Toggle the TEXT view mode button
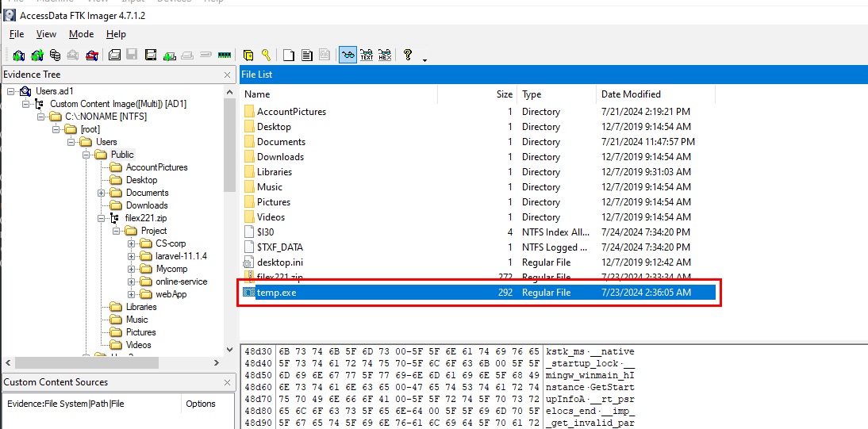The image size is (868, 429). pyautogui.click(x=367, y=55)
